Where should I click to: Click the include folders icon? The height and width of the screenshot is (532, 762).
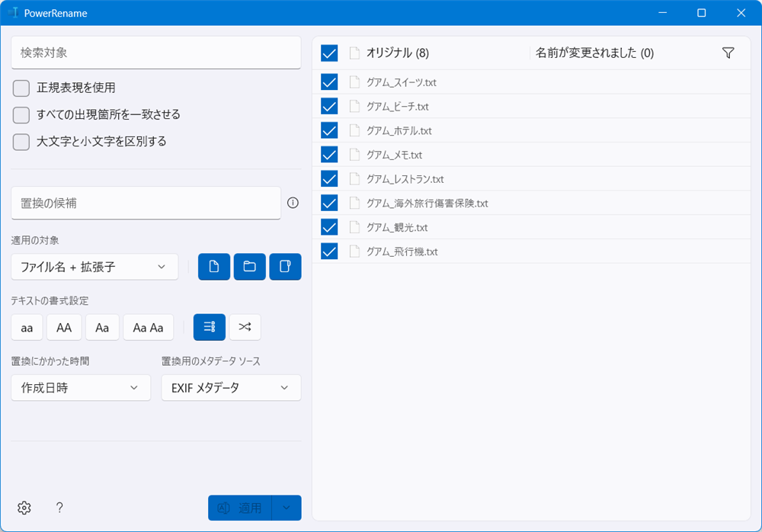[x=249, y=267]
